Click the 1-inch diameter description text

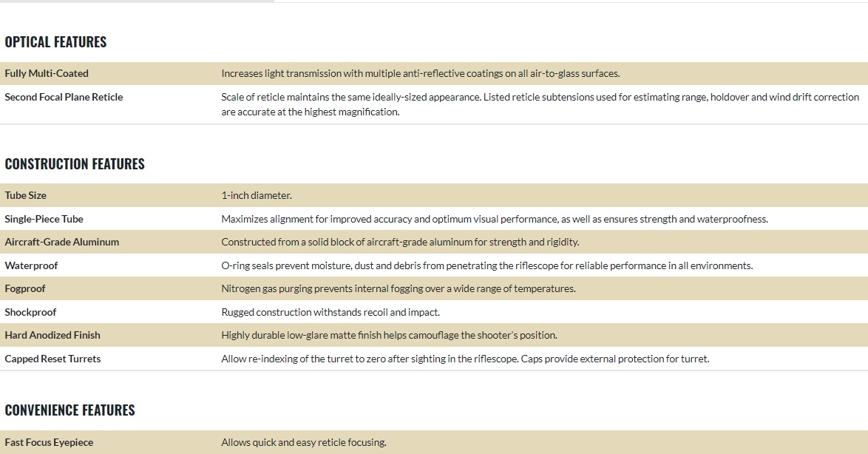click(x=257, y=195)
